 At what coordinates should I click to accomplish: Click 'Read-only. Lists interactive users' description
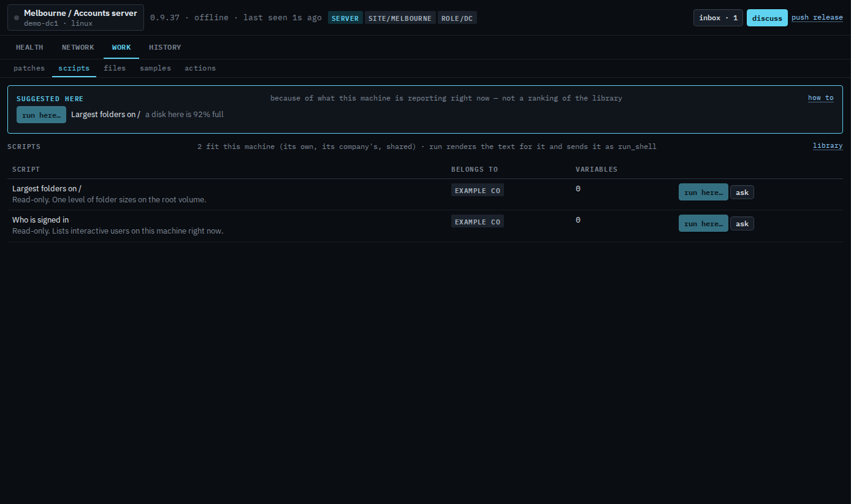[x=118, y=231]
